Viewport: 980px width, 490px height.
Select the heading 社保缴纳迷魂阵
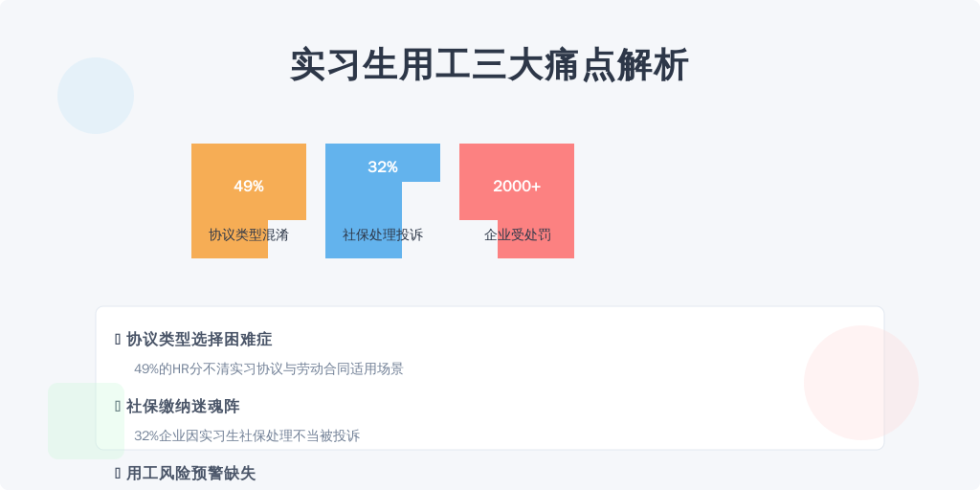point(183,406)
